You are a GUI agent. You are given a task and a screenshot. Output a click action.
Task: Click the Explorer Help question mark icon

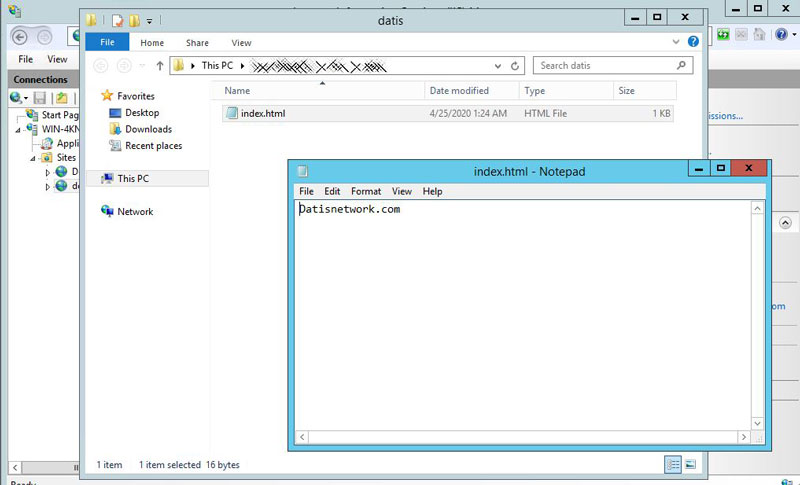click(693, 41)
